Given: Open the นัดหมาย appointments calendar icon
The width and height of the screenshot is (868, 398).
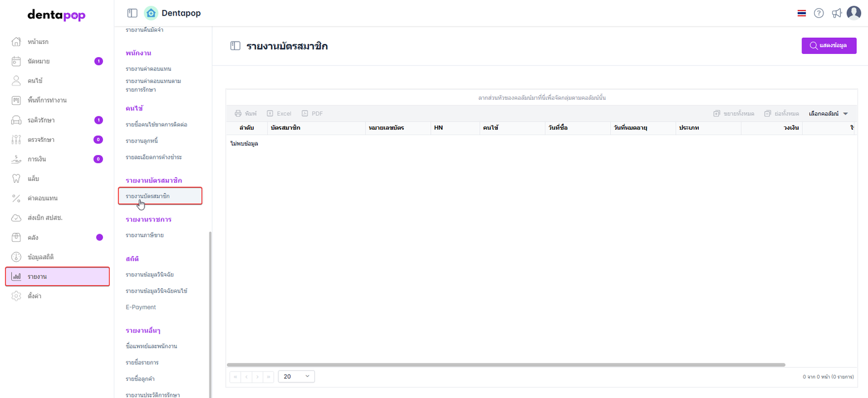Looking at the screenshot, I should [x=17, y=61].
